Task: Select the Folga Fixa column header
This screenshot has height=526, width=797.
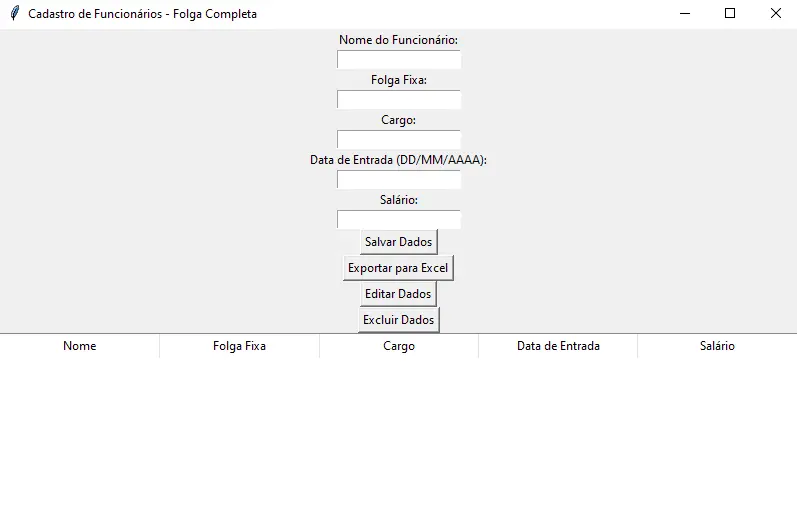Action: pos(239,346)
